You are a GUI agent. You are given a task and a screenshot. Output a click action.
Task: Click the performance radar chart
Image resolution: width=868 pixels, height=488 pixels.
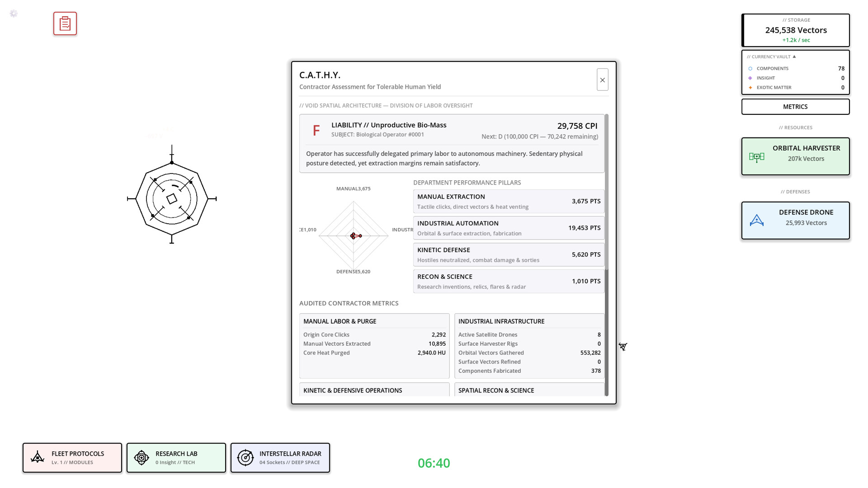pyautogui.click(x=354, y=235)
